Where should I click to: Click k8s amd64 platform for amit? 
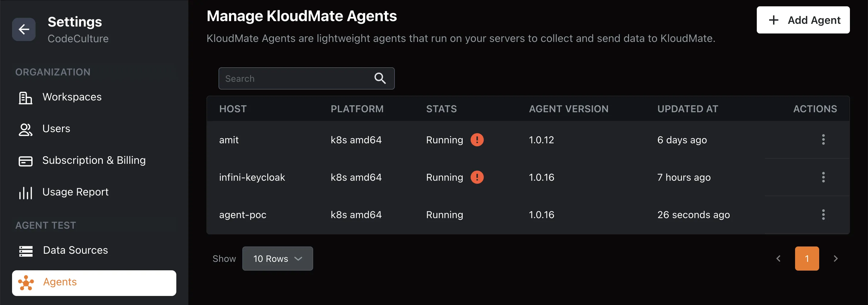click(x=356, y=140)
